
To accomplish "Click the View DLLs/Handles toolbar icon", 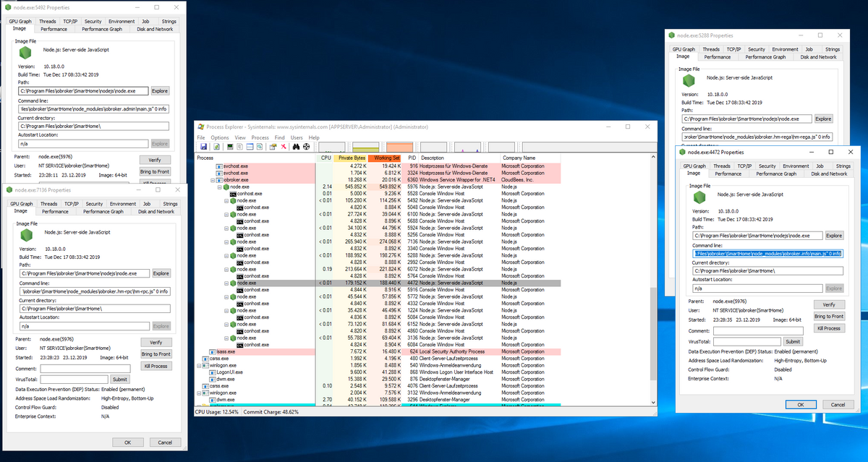I will click(260, 146).
